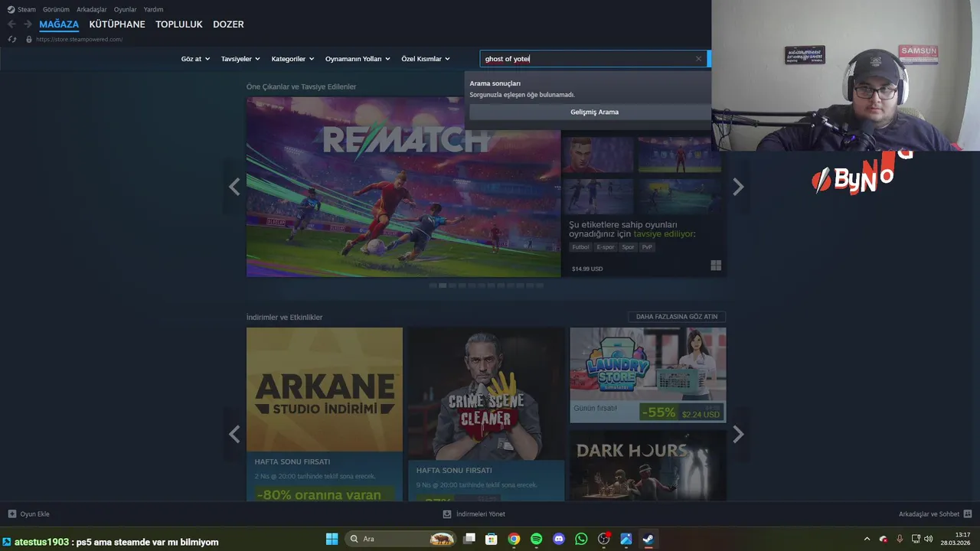Viewport: 980px width, 551px height.
Task: Select the E-spor tag
Action: 606,247
